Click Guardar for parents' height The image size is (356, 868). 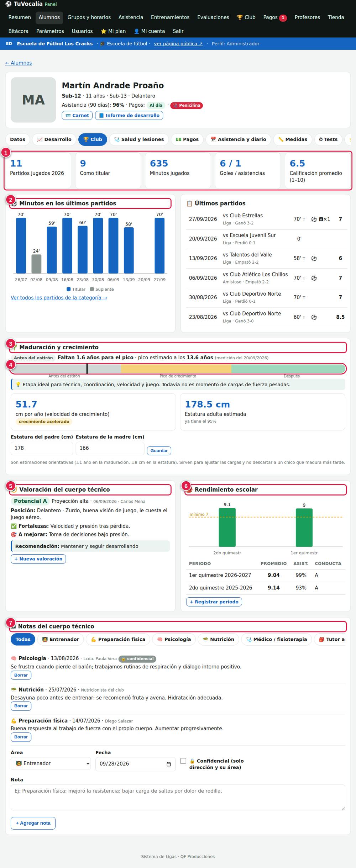tap(159, 451)
